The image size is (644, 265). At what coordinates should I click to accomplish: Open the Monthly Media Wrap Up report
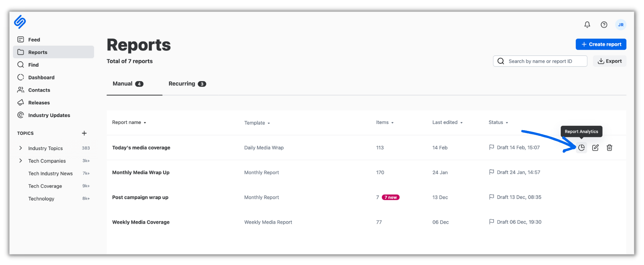[141, 172]
